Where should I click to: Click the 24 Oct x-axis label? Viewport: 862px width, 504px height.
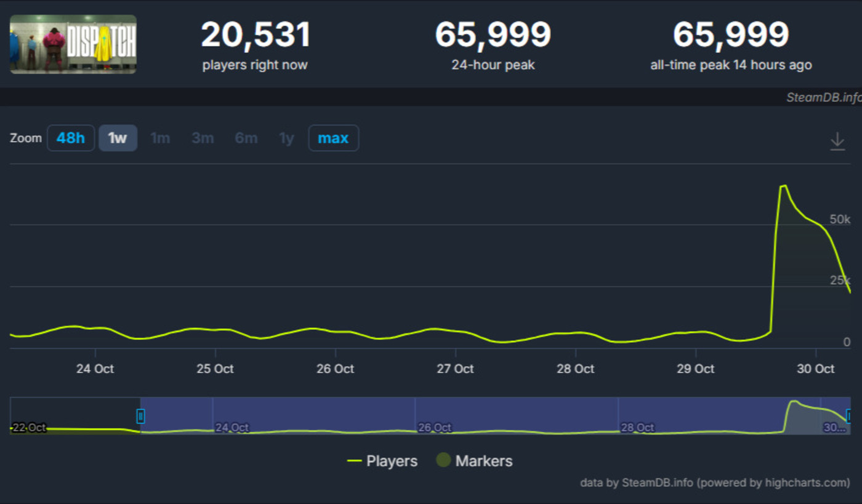pos(95,369)
